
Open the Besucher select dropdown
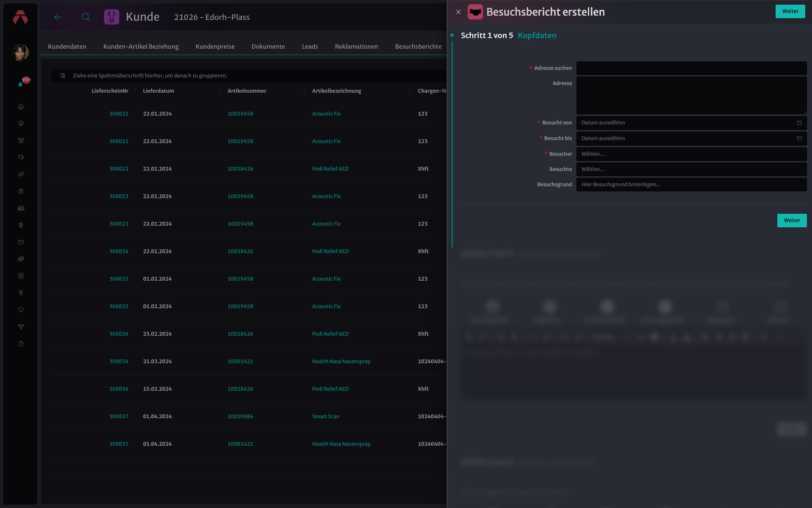pyautogui.click(x=691, y=154)
